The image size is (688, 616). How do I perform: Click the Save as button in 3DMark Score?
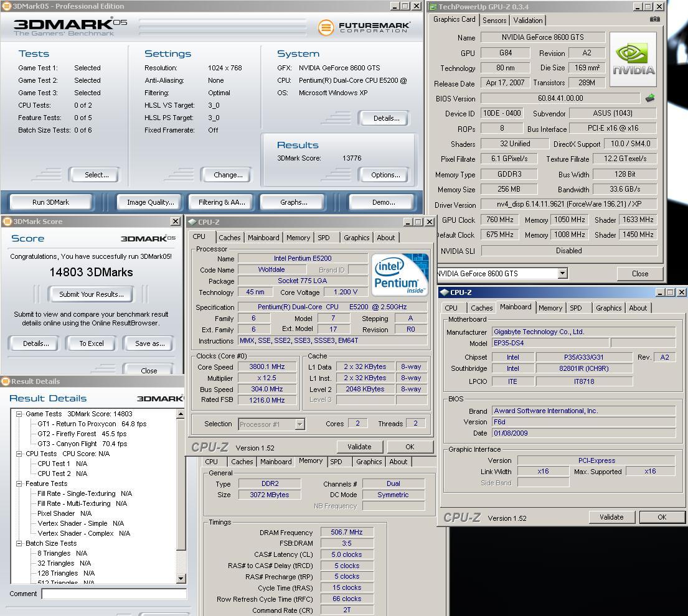(x=149, y=343)
